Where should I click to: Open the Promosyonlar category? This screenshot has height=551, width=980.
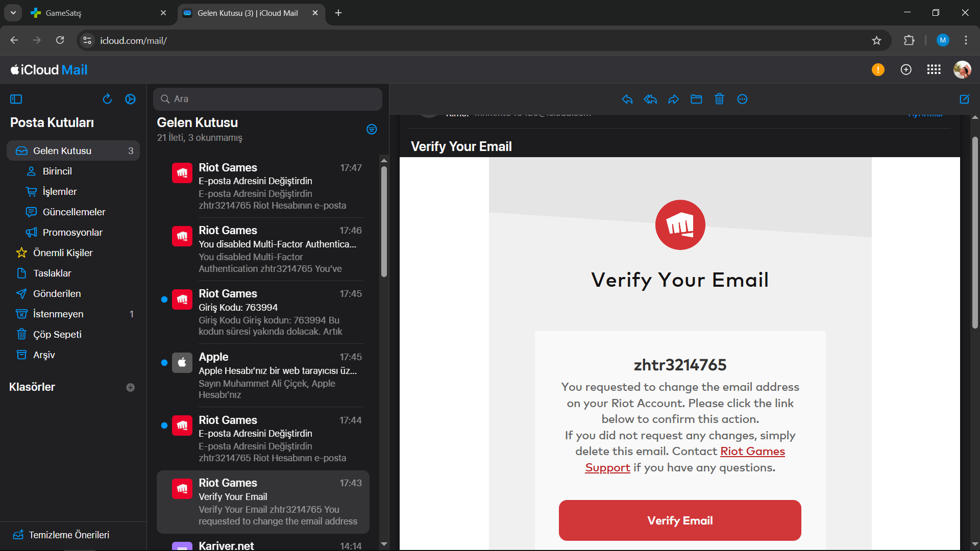pos(73,232)
